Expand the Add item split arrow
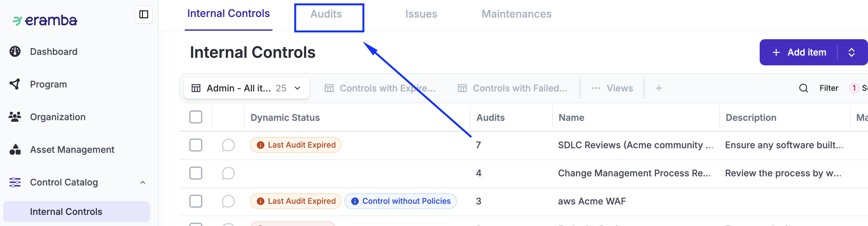Image resolution: width=868 pixels, height=226 pixels. pos(851,52)
